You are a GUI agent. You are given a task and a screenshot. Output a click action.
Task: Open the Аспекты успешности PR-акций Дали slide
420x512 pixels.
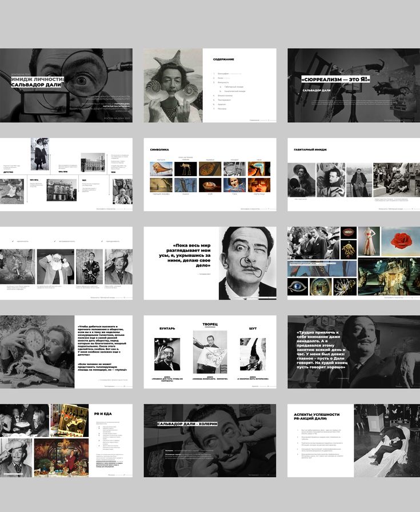353,440
